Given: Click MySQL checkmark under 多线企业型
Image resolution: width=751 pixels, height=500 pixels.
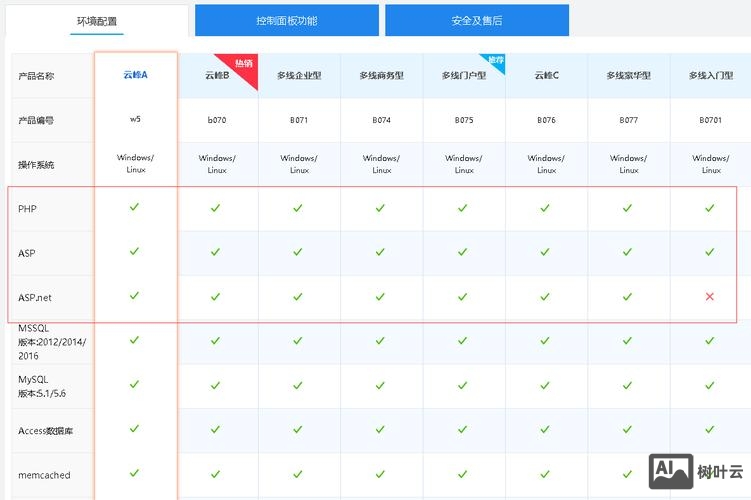Looking at the screenshot, I should [x=298, y=385].
